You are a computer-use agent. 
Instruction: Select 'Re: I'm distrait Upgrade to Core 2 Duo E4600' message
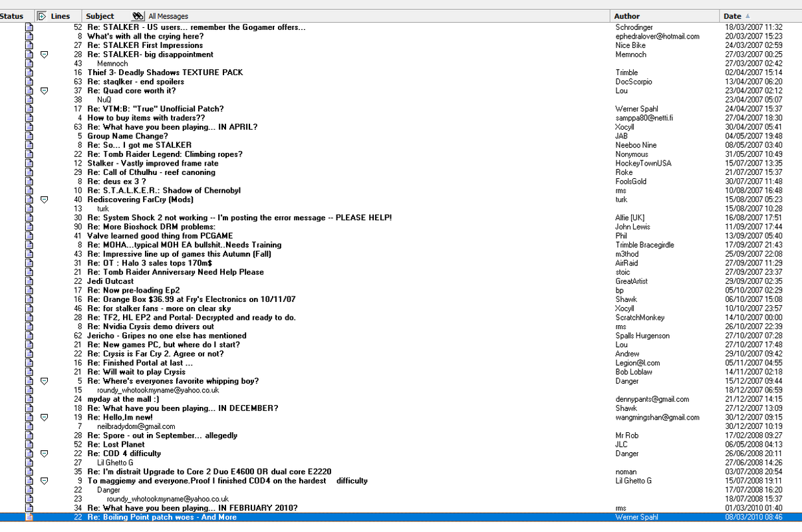[x=209, y=472]
